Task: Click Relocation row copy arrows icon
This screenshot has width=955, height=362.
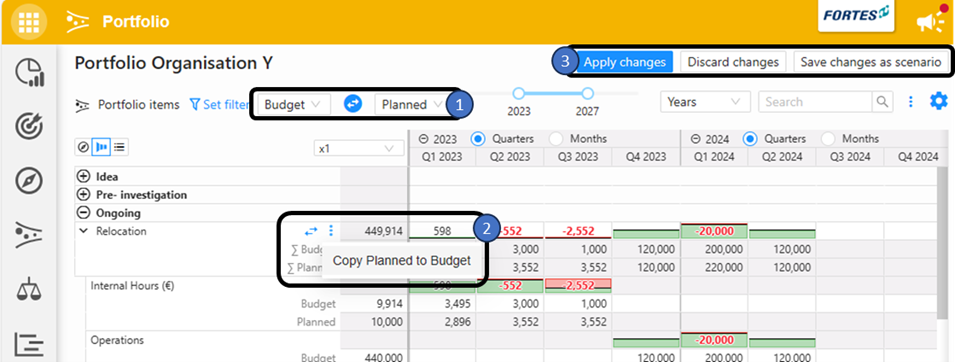Action: (311, 231)
